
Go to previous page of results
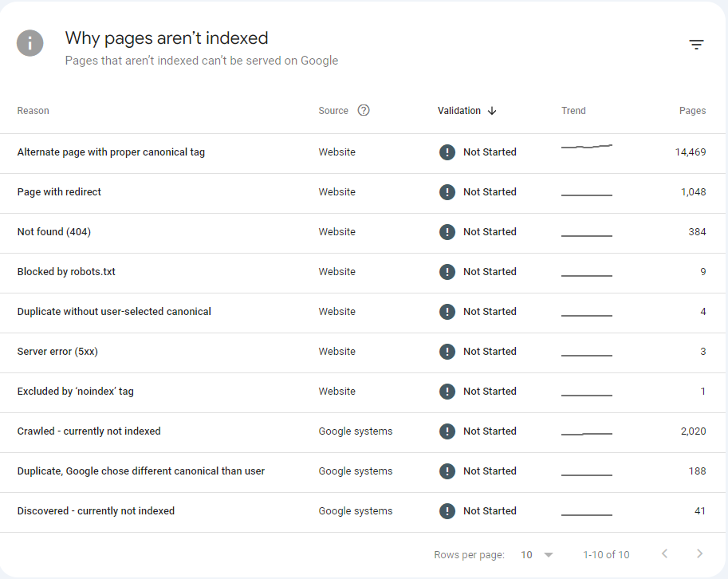point(664,554)
